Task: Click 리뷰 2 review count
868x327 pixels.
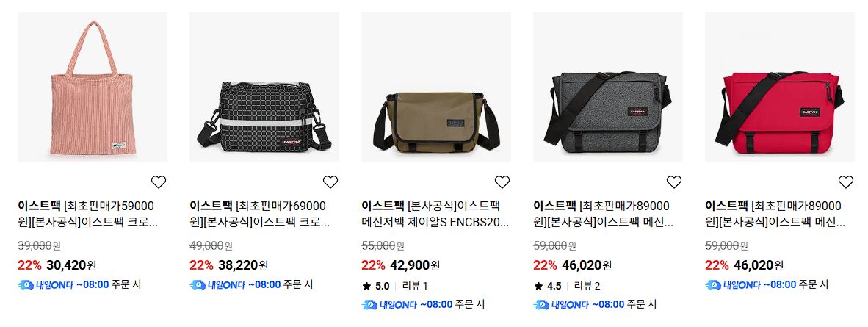Action: coord(587,287)
